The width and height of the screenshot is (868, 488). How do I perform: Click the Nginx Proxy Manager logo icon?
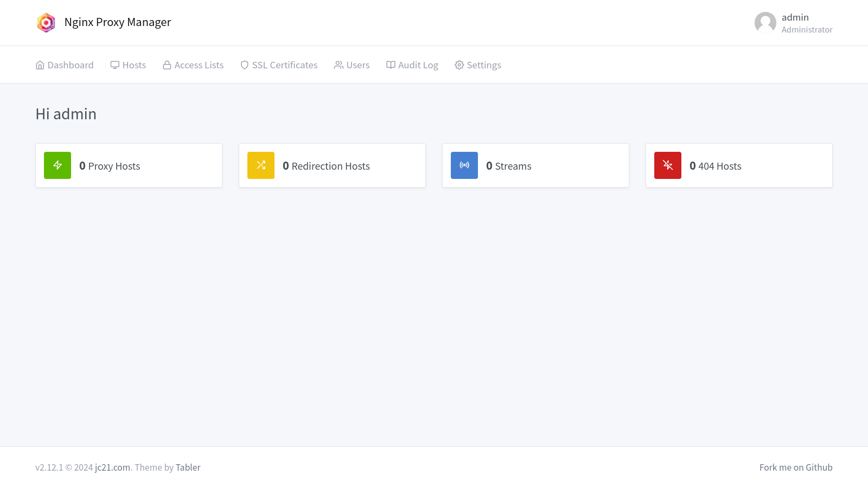pyautogui.click(x=46, y=22)
